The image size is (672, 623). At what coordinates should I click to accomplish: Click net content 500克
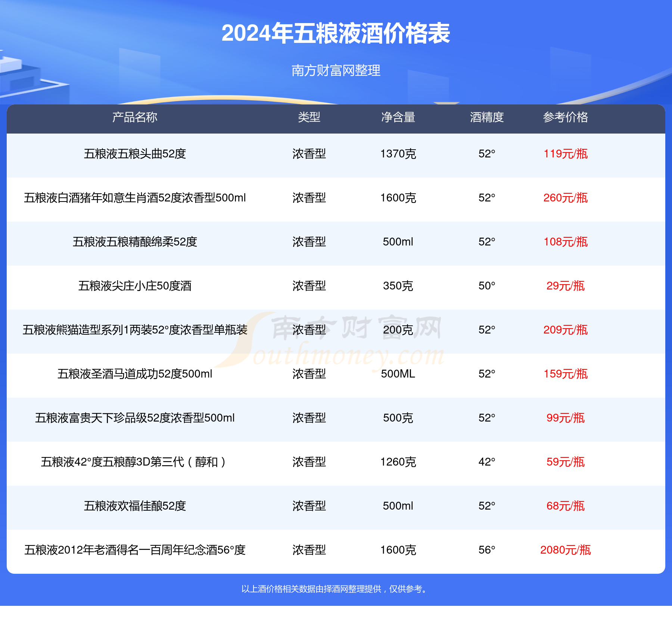[398, 418]
